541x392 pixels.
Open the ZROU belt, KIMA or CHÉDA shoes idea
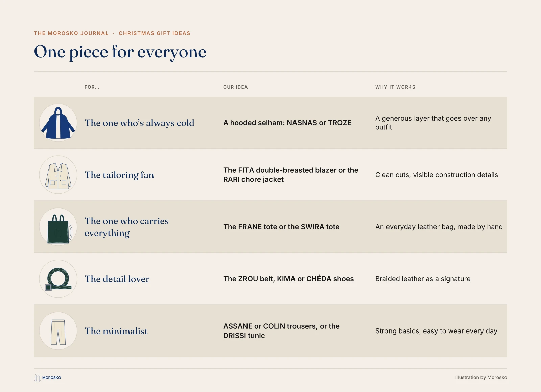click(x=288, y=279)
